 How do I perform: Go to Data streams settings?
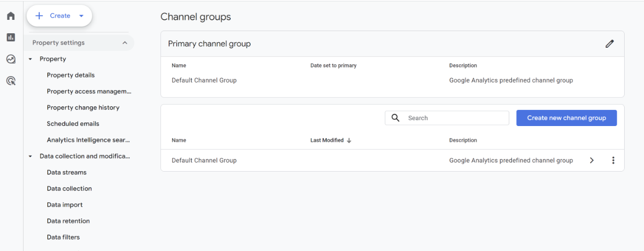tap(67, 173)
